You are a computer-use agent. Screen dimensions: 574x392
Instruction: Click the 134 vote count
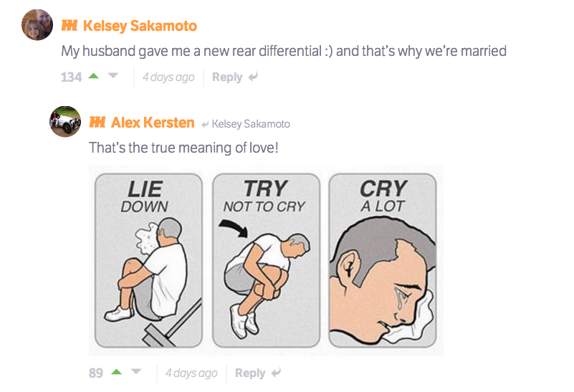click(x=72, y=77)
